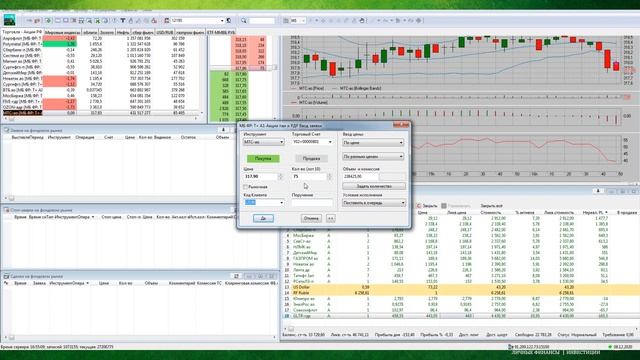Viewport: 640px width, 360px height.
Task: Click the QUIK application logo icon
Action: pos(9,20)
